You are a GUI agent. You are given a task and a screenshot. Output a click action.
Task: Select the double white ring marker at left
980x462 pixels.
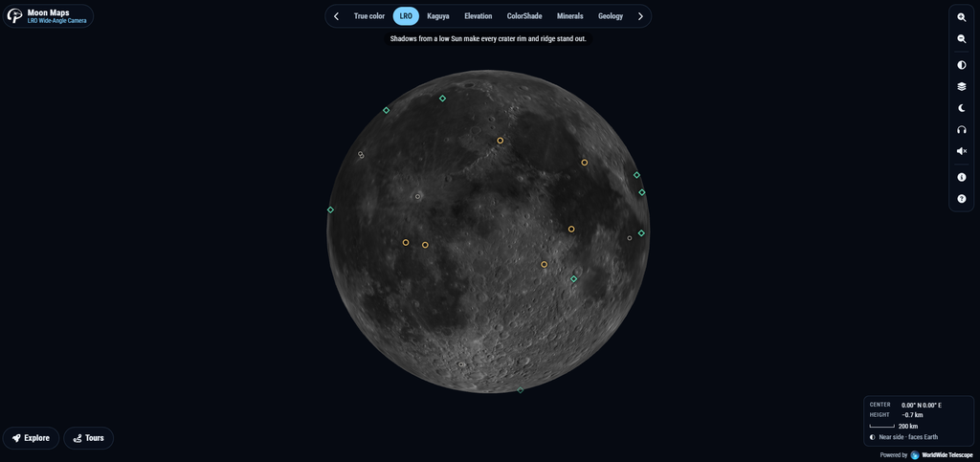tap(361, 154)
